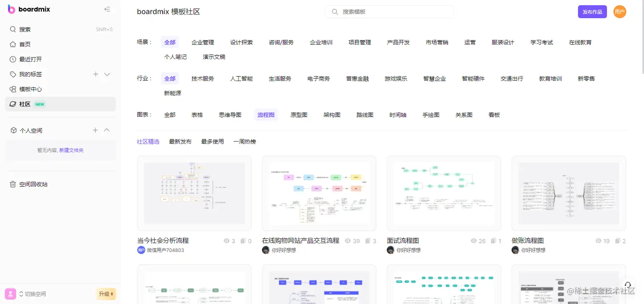The height and width of the screenshot is (304, 644).
Task: Switch to 最新发布 sorting tab
Action: [180, 142]
